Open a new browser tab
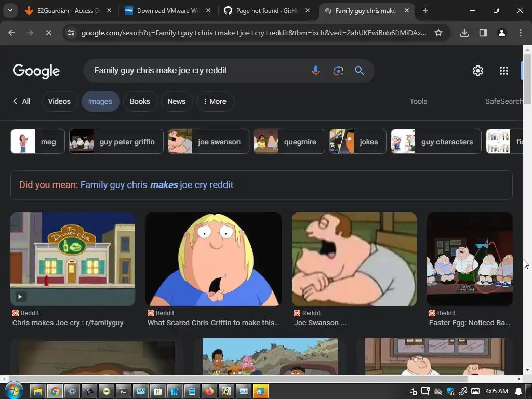This screenshot has height=399, width=532. pos(425,10)
